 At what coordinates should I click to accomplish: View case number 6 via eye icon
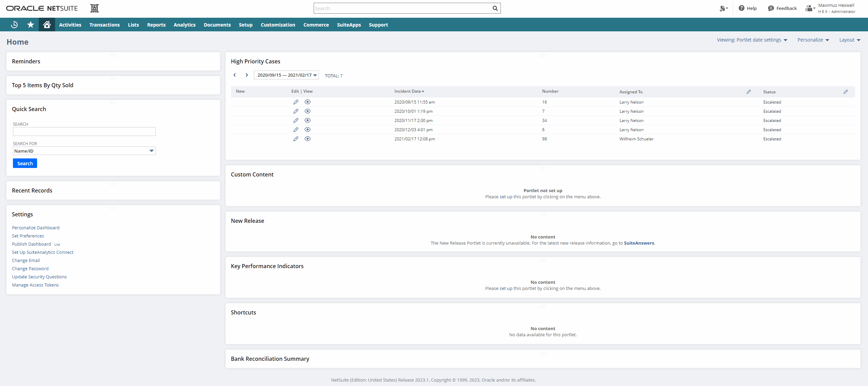click(308, 129)
